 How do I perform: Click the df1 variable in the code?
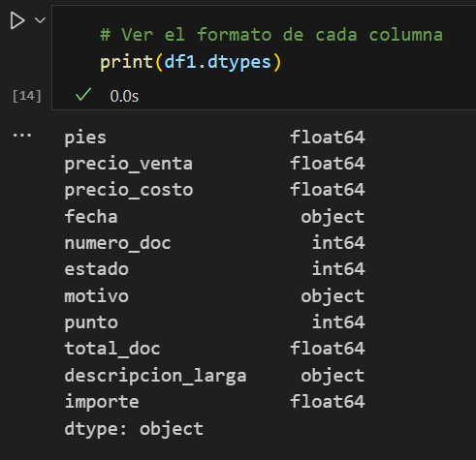tap(180, 61)
